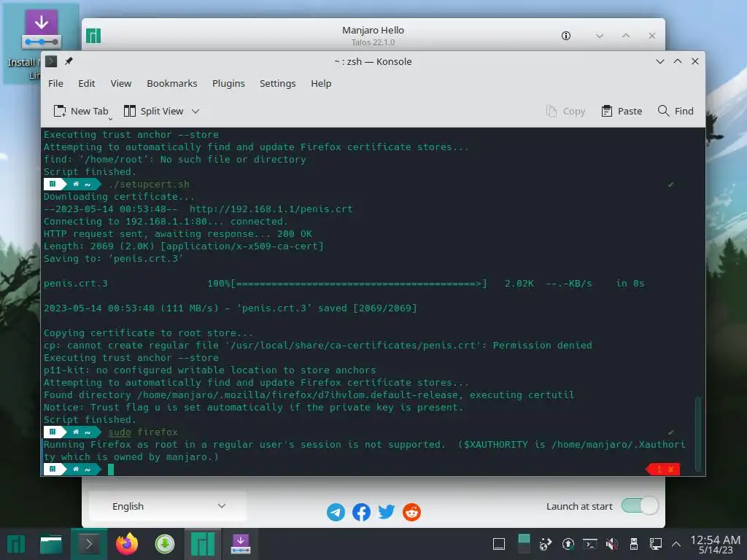Expand hidden system tray icons arrow
This screenshot has width=747, height=560.
676,544
